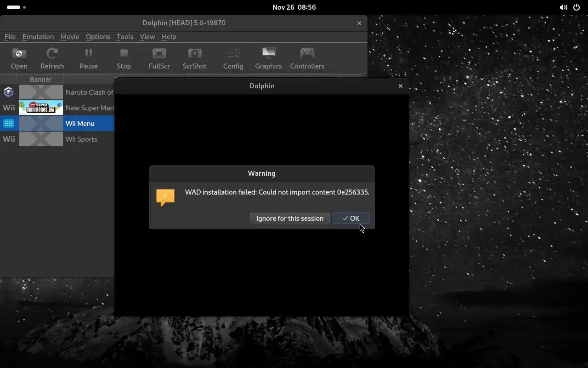Close the Dolphin render window
Viewport: 588px width, 368px height.
coord(401,86)
